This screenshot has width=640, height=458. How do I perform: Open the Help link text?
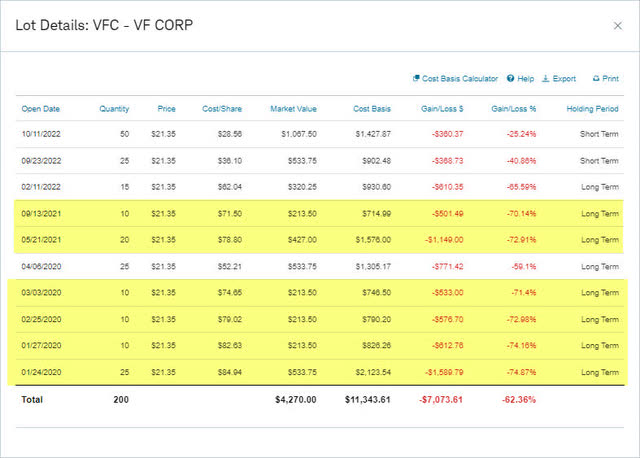click(526, 78)
